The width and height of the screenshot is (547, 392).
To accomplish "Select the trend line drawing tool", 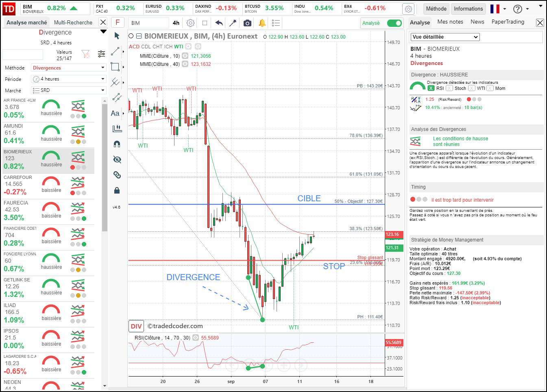I will [x=116, y=51].
